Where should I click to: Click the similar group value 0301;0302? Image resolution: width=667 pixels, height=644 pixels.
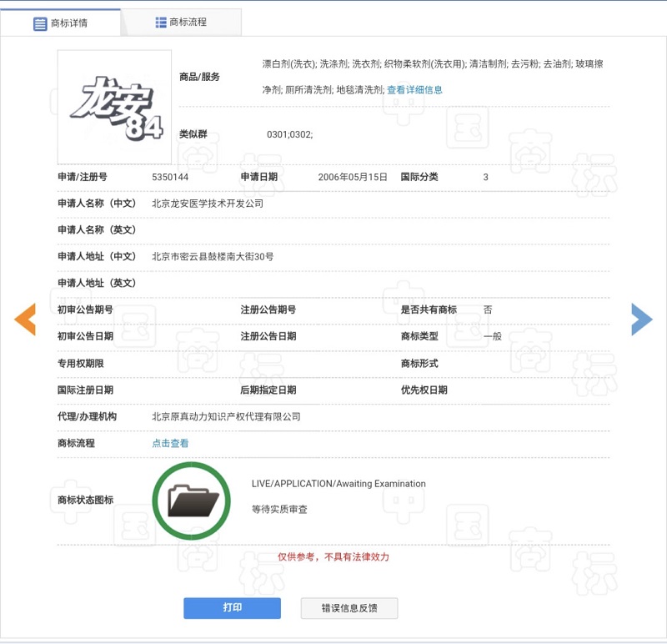click(289, 134)
